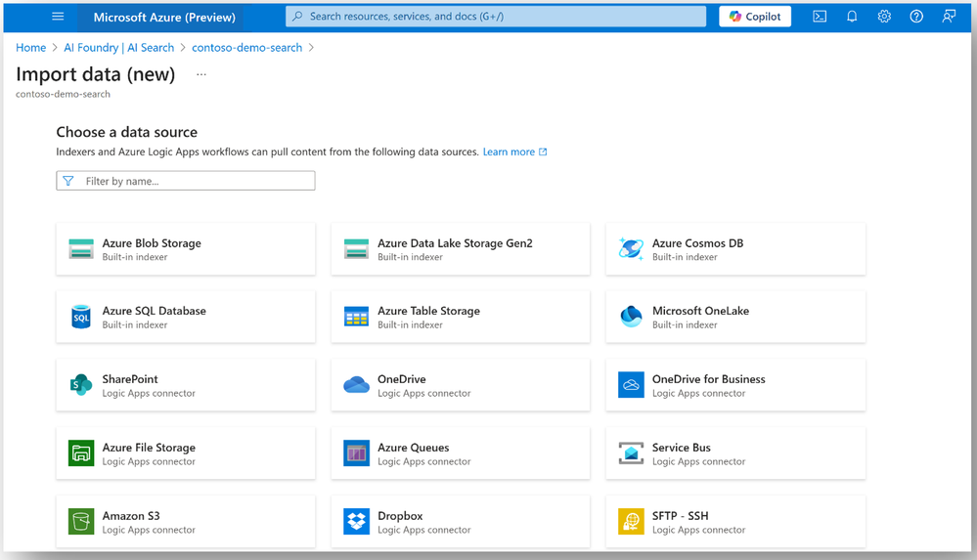Image resolution: width=977 pixels, height=560 pixels.
Task: Select Azure SQL Database title text
Action: [x=154, y=311]
